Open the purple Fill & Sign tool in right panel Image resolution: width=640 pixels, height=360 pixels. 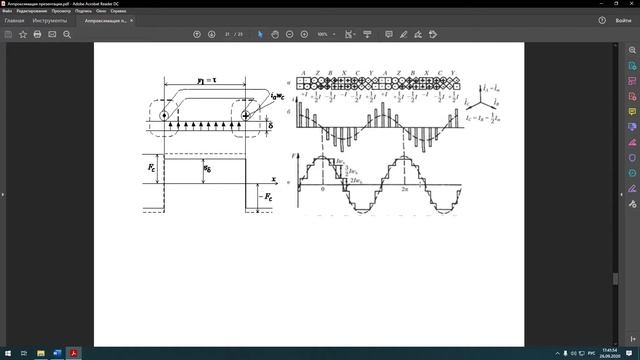[x=632, y=188]
